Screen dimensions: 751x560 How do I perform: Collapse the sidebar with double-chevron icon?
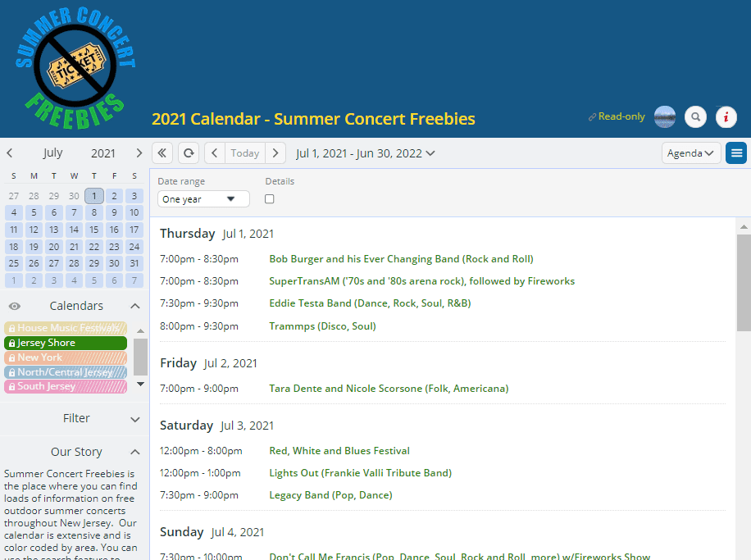pyautogui.click(x=162, y=153)
